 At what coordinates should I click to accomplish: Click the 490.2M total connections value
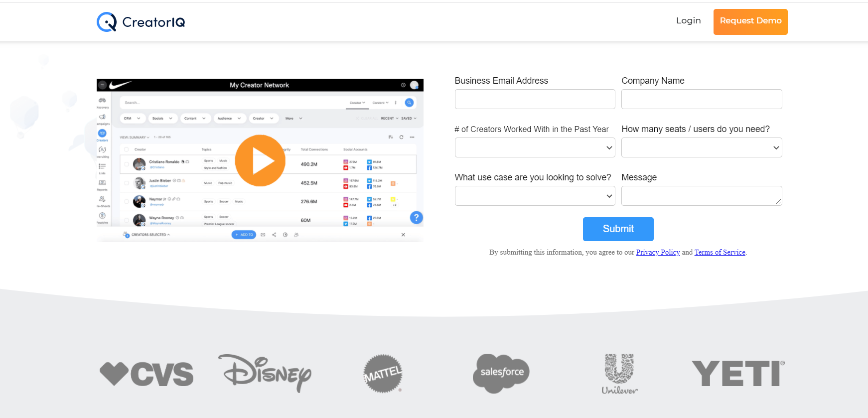(x=309, y=164)
